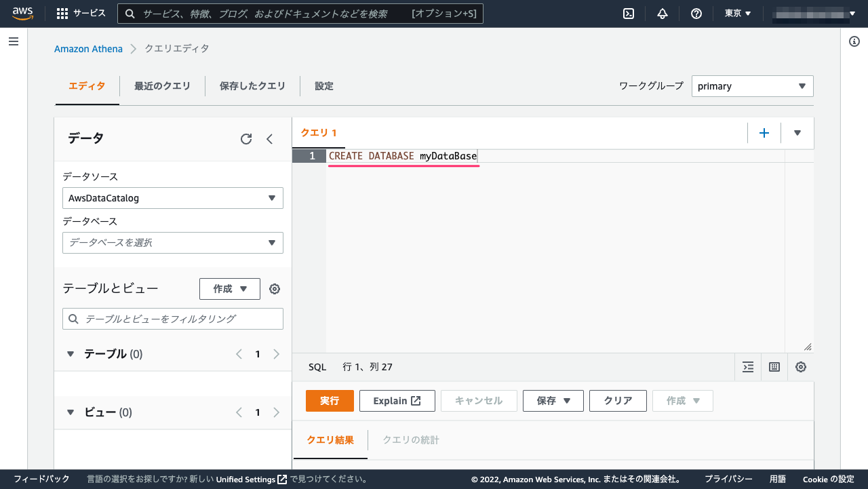Collapse the テーブル (0) section
Viewport: 868px width, 489px height.
point(71,354)
